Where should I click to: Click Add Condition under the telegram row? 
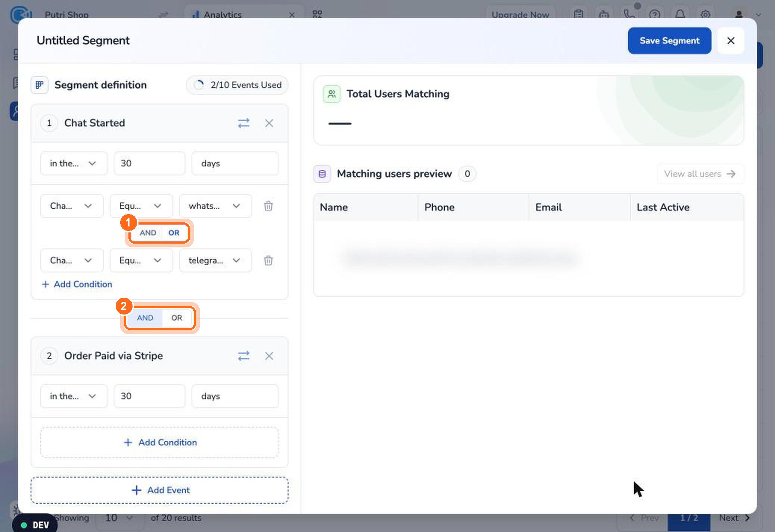[x=77, y=284]
